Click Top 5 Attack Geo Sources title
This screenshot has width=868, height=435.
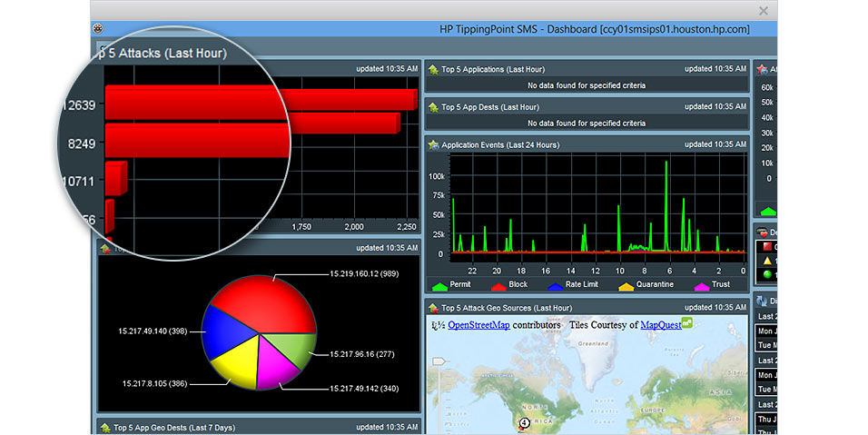507,308
